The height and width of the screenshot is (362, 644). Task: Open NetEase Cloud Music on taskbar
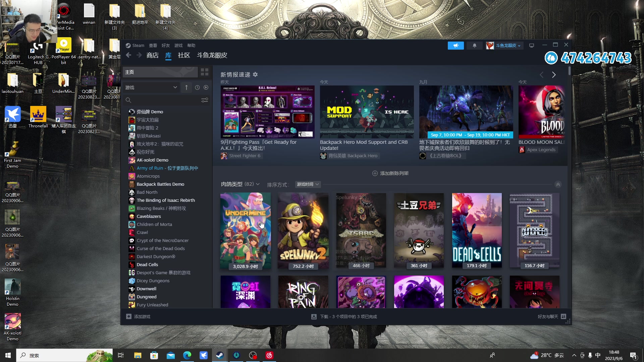point(269,355)
